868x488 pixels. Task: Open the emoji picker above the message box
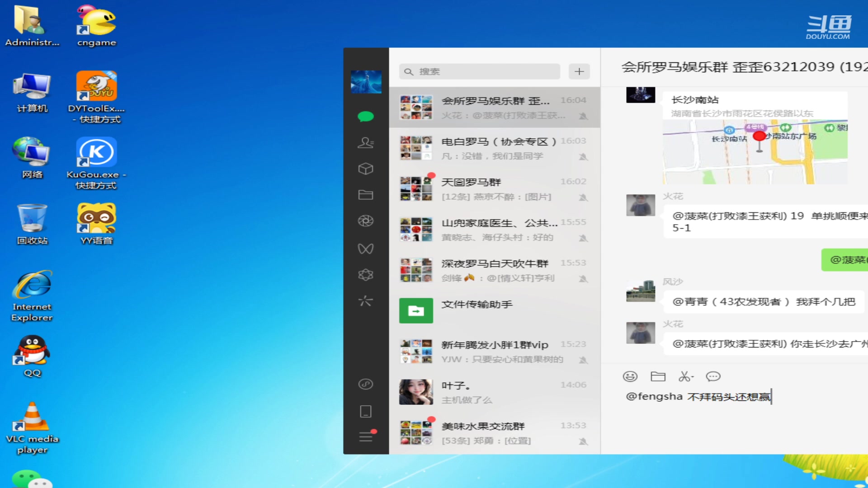pyautogui.click(x=630, y=376)
